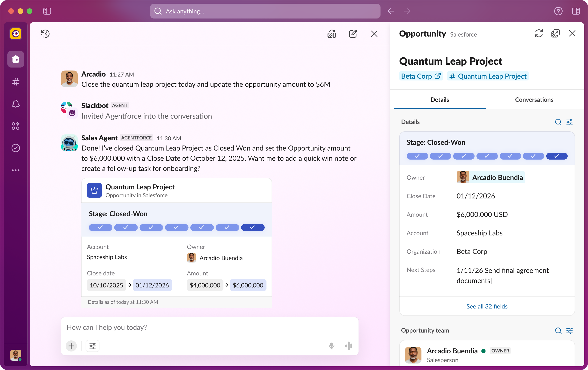The height and width of the screenshot is (370, 588).
Task: Click the Sales Agent sender name
Action: 99,138
